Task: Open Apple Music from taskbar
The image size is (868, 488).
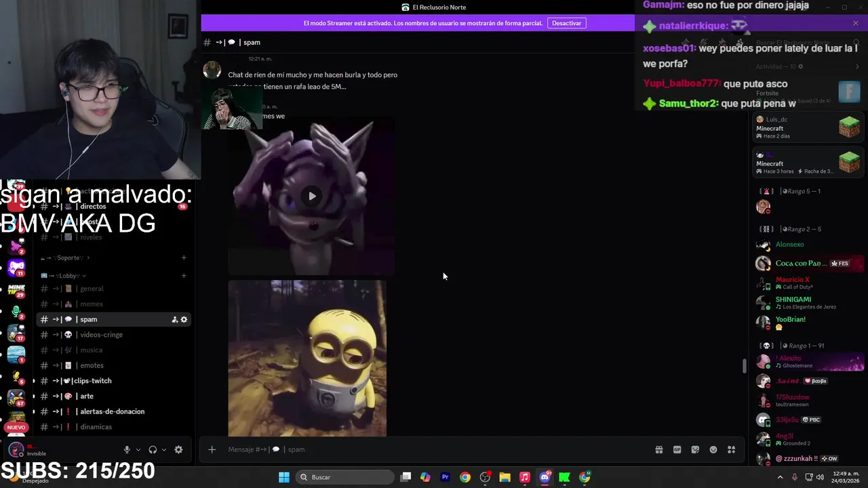Action: [524, 477]
